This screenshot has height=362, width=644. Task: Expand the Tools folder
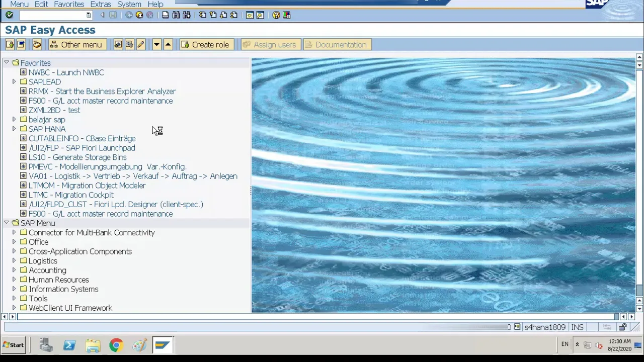pyautogui.click(x=14, y=299)
